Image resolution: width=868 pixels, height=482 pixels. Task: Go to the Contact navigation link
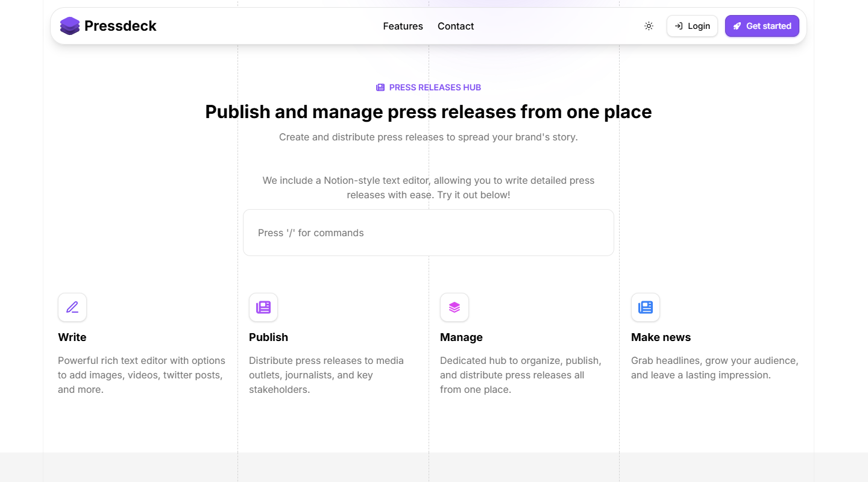tap(456, 26)
